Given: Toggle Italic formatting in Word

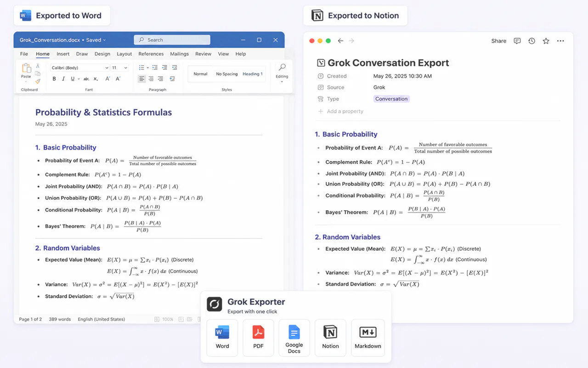Looking at the screenshot, I should (x=63, y=79).
